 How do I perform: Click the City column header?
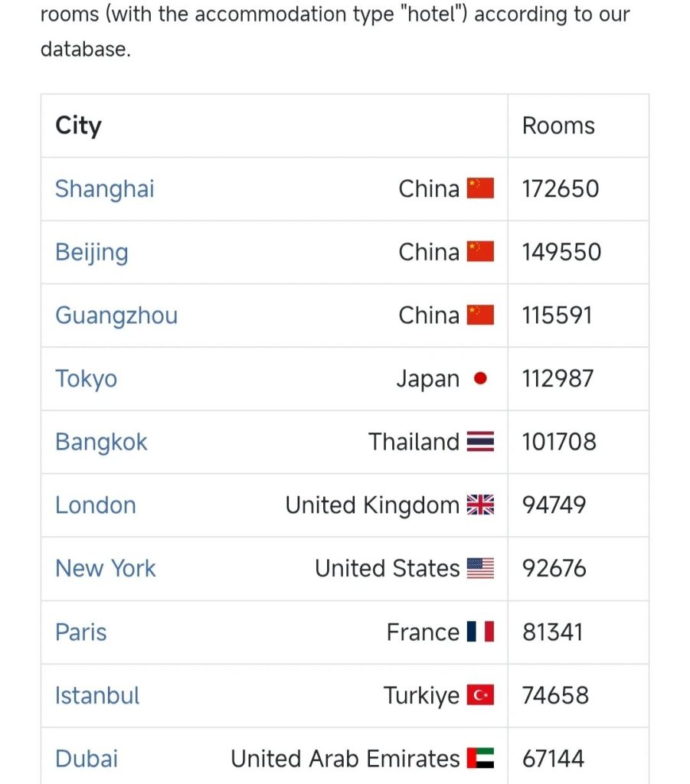(x=78, y=126)
